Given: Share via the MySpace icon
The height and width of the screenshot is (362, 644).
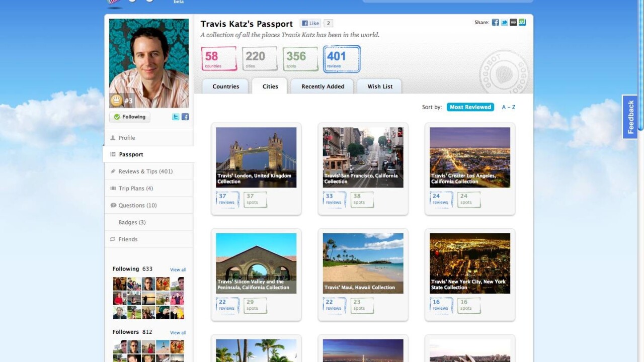Looking at the screenshot, I should [513, 23].
